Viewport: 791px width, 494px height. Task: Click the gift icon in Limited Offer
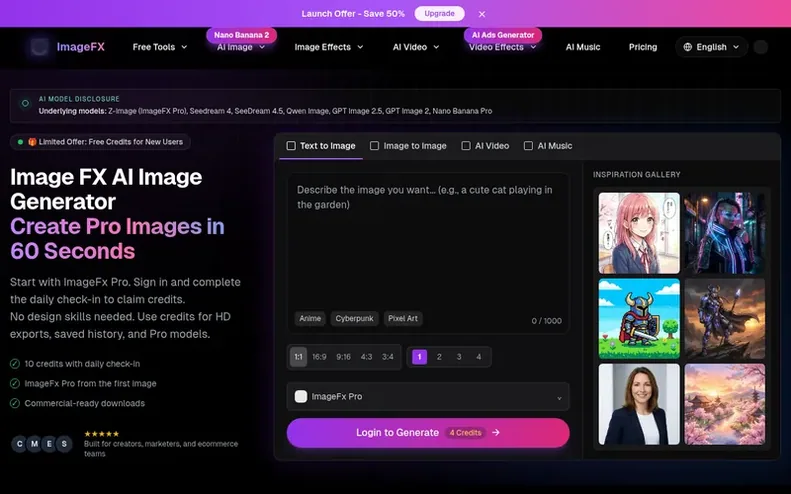click(32, 142)
